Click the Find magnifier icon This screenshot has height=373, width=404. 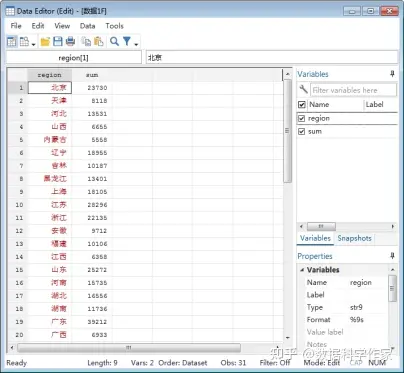114,42
